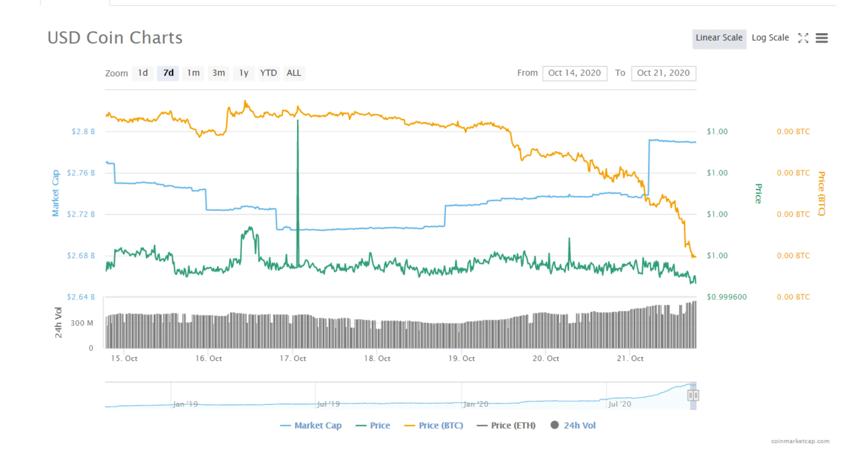
Task: Select the 1d zoom range
Action: [x=143, y=73]
